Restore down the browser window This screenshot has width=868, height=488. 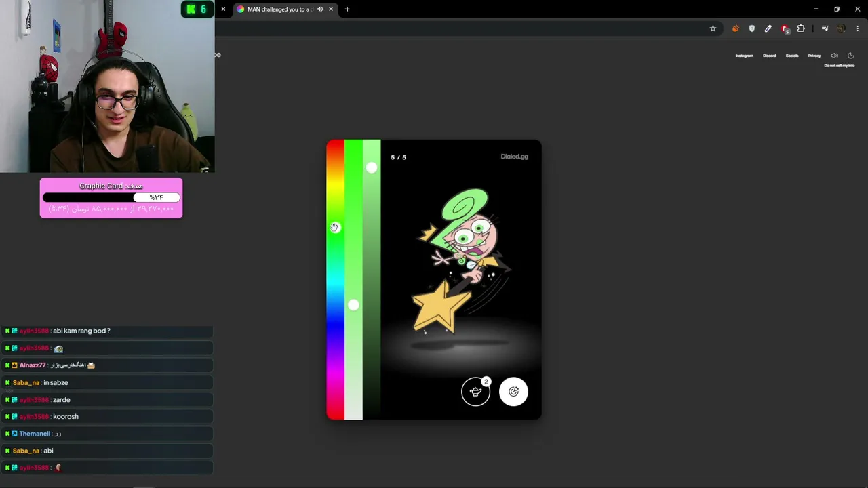[837, 9]
